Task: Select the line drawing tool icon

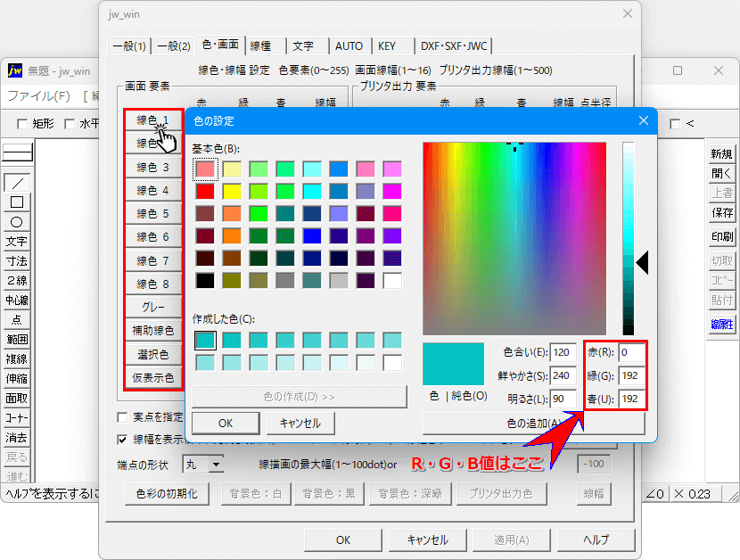Action: pyautogui.click(x=16, y=183)
